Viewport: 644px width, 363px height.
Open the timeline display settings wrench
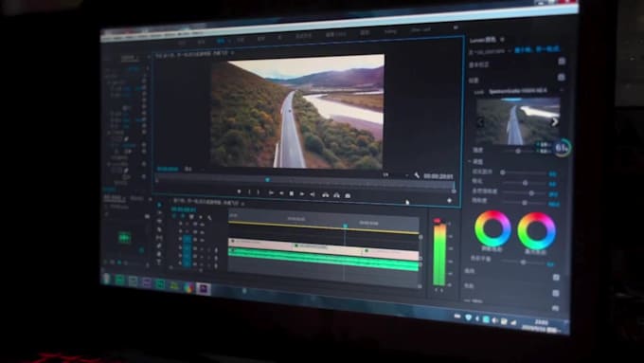(209, 217)
